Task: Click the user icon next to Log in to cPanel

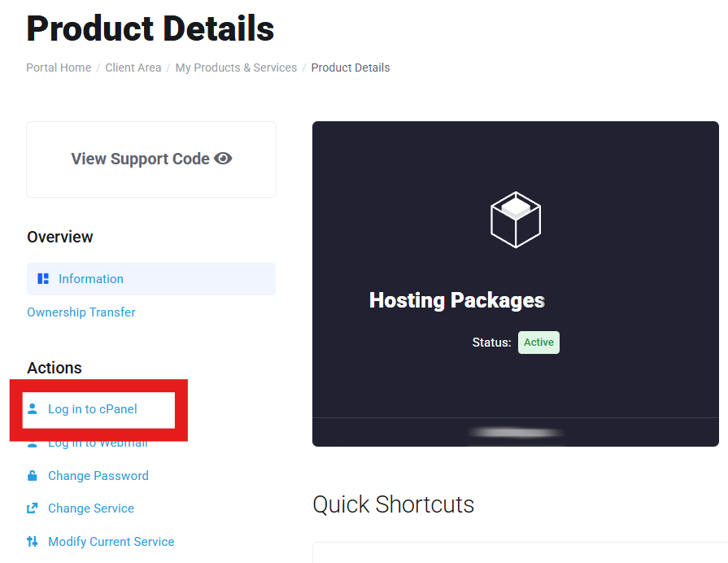Action: [x=32, y=408]
